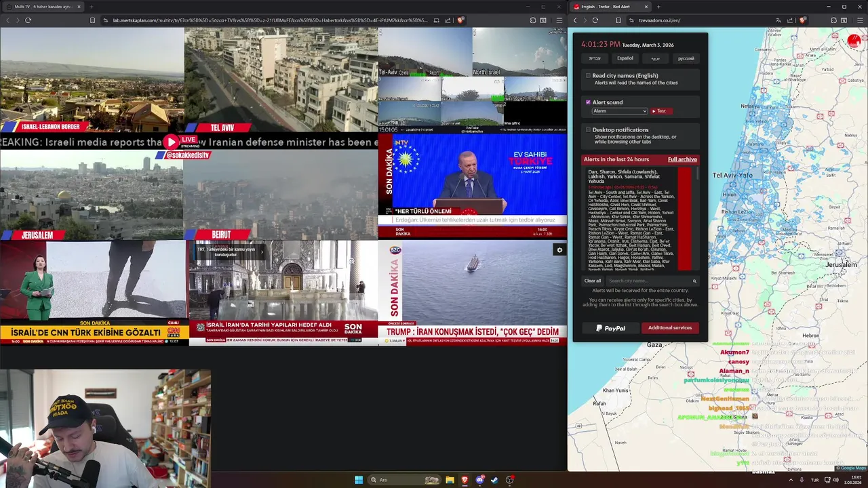Viewport: 868px width, 488px height.
Task: Click the taskbar volume icon
Action: [x=837, y=480]
